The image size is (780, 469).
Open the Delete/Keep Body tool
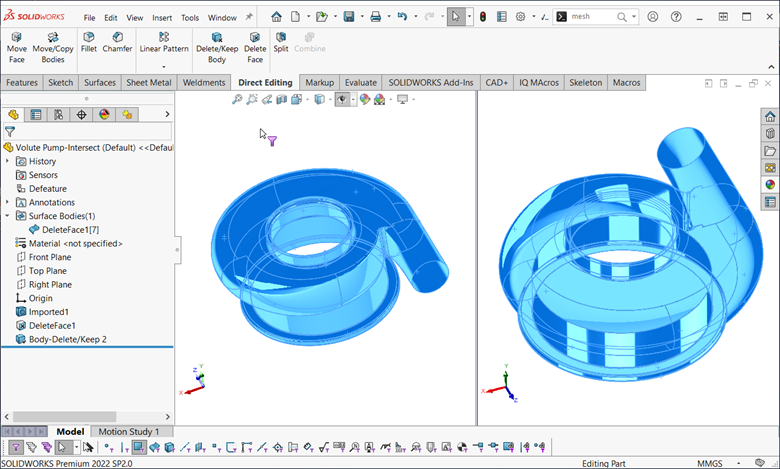pyautogui.click(x=217, y=48)
